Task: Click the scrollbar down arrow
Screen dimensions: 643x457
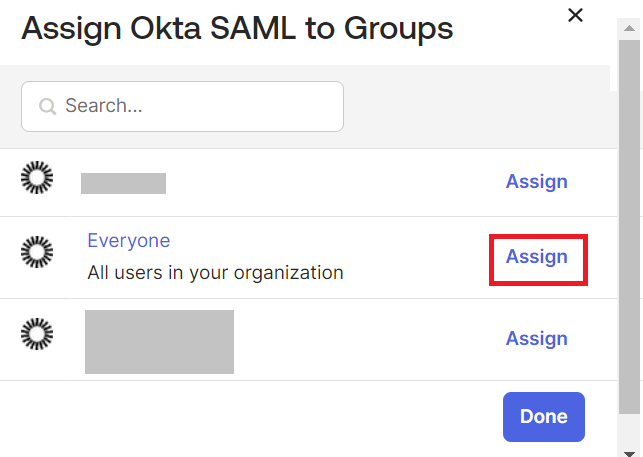Action: [x=630, y=449]
